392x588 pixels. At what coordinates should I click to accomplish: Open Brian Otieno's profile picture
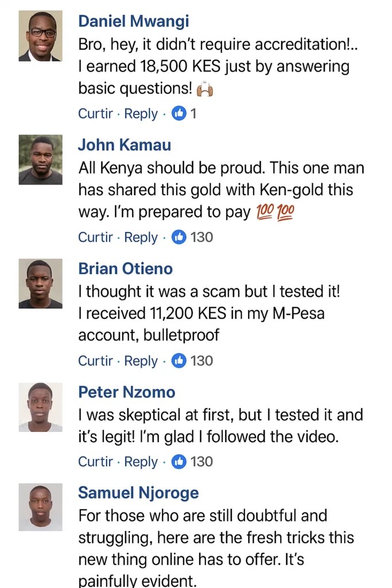click(x=41, y=284)
